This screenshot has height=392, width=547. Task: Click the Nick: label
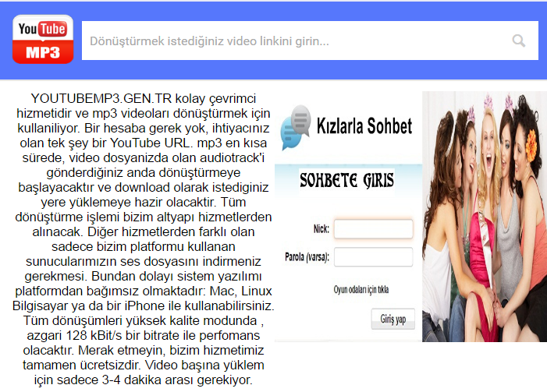(321, 229)
